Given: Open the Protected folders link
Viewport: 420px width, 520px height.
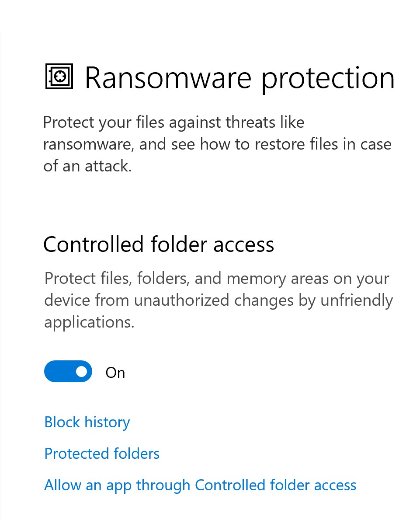Looking at the screenshot, I should click(x=102, y=454).
